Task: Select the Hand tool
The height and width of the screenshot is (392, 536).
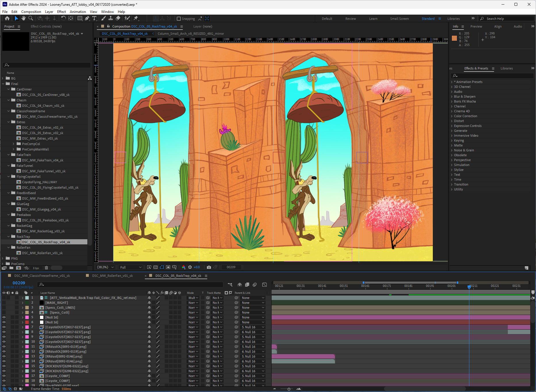Action: [23, 18]
